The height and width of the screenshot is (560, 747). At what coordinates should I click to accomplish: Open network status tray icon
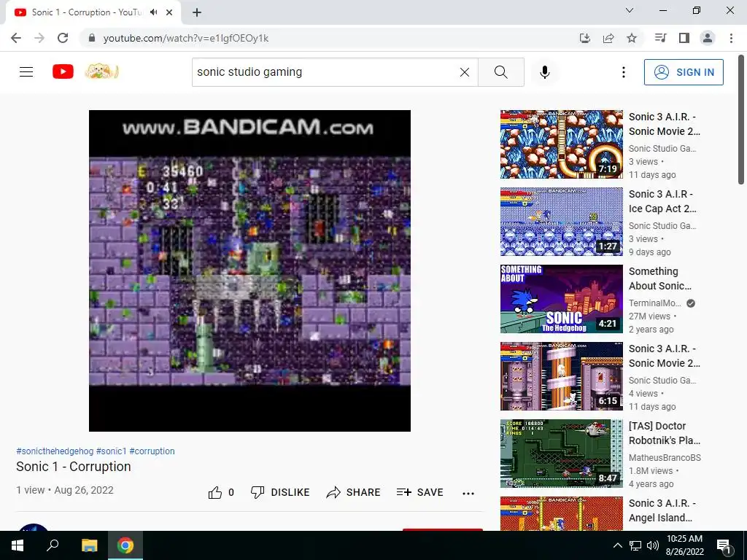click(x=635, y=545)
